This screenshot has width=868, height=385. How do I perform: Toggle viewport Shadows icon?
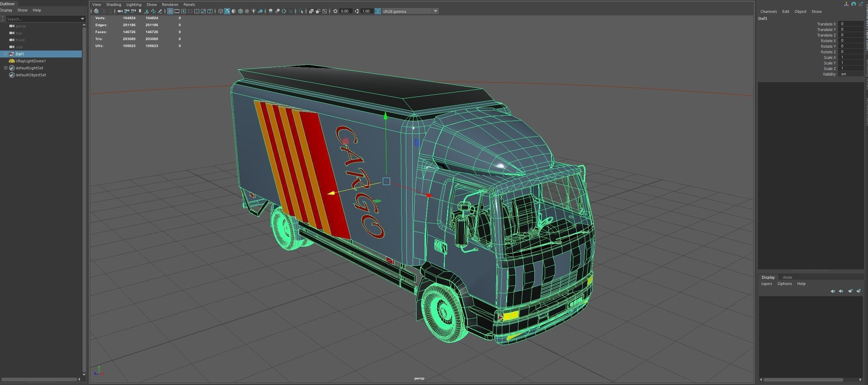tap(260, 11)
